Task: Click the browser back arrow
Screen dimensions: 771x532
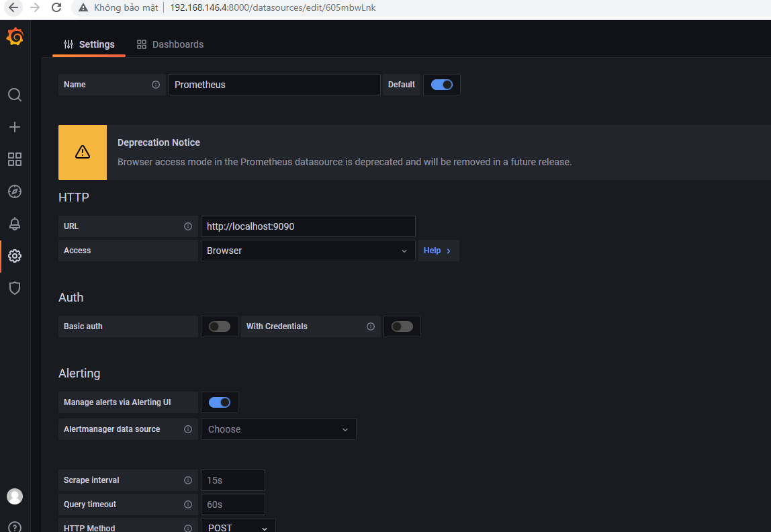Action: (13, 7)
